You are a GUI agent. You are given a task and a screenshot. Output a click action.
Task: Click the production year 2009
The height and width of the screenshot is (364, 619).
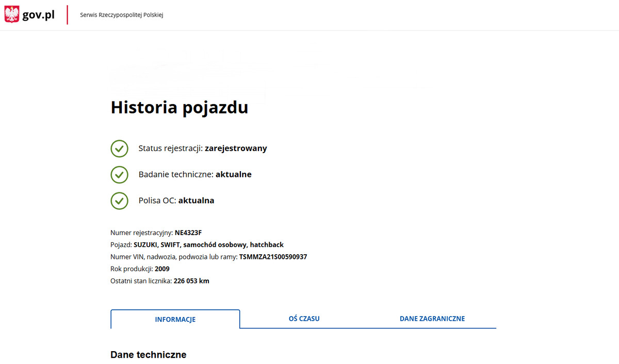pos(162,269)
